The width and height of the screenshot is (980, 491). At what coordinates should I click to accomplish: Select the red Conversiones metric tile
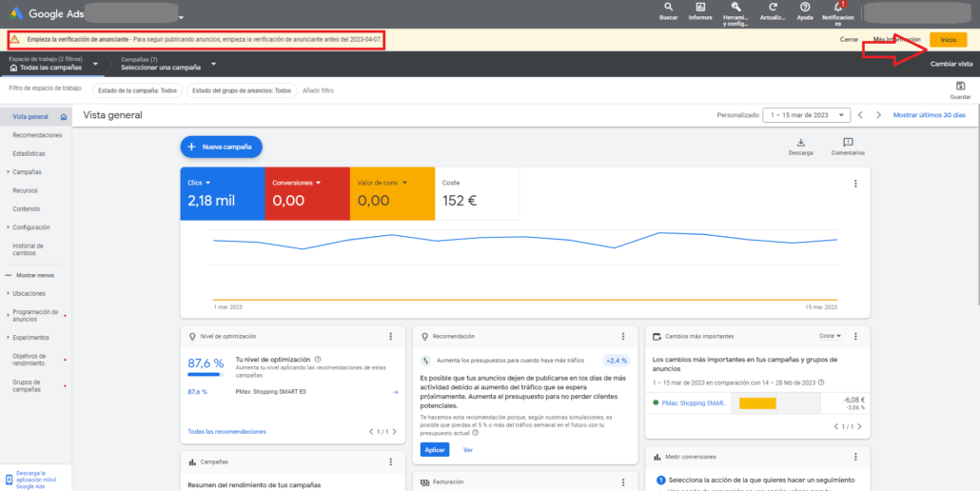click(x=307, y=191)
